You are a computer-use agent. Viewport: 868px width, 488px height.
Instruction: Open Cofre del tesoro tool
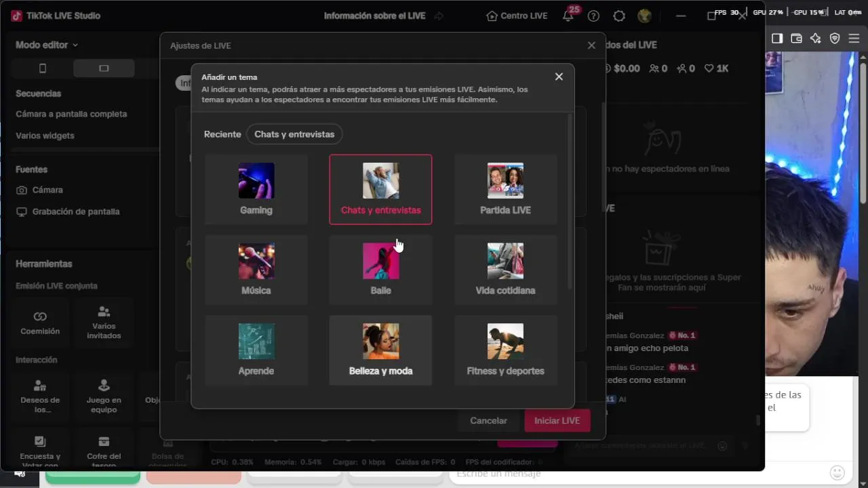(x=104, y=449)
